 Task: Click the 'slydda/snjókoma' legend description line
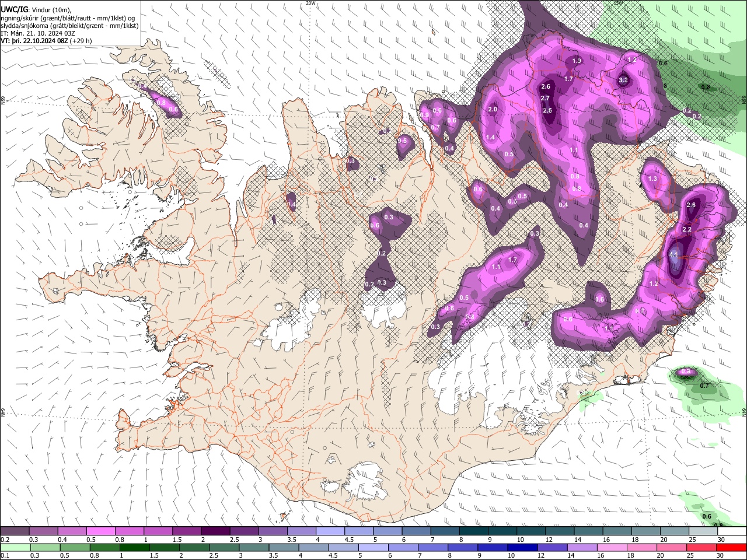tap(70, 26)
